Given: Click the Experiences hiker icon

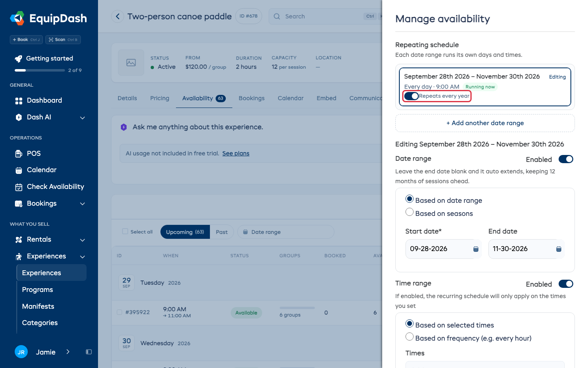Looking at the screenshot, I should point(19,256).
